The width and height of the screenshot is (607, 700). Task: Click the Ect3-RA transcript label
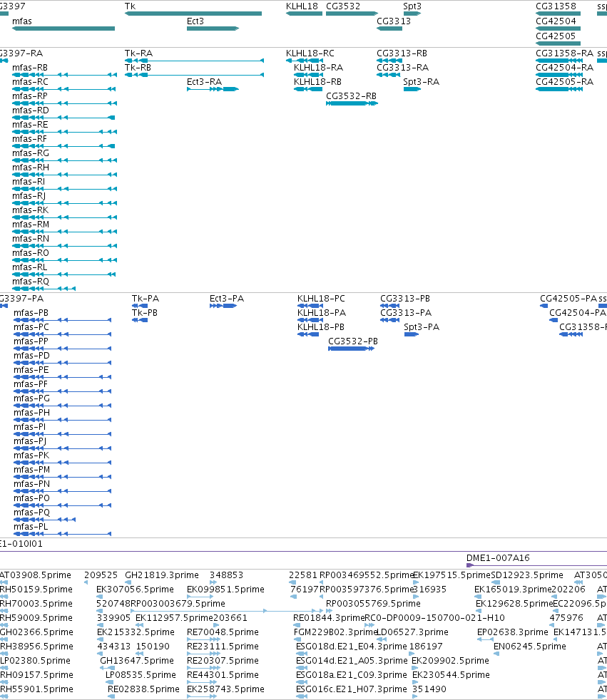click(x=205, y=82)
